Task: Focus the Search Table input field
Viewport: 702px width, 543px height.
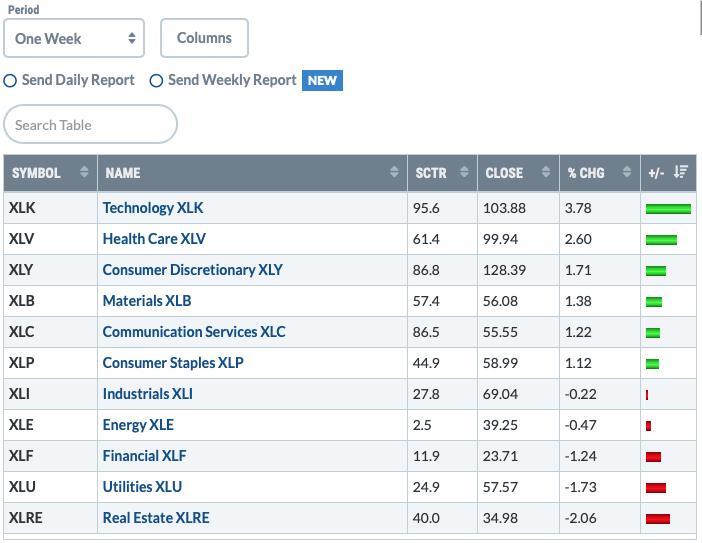Action: tap(90, 125)
